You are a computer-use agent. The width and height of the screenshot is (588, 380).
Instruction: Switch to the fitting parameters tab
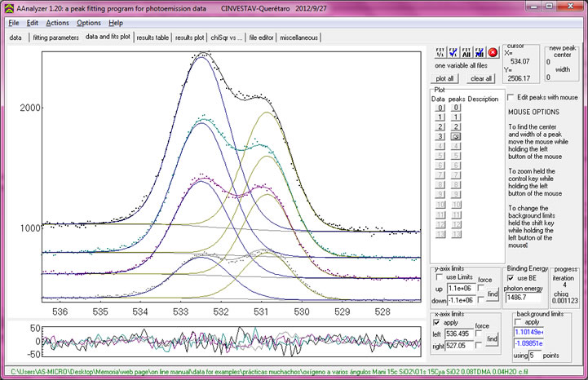(55, 38)
